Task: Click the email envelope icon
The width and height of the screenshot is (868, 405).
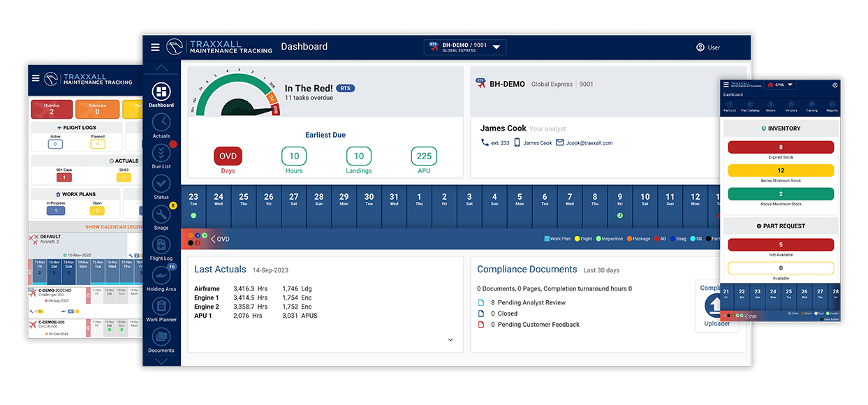Action: (560, 142)
